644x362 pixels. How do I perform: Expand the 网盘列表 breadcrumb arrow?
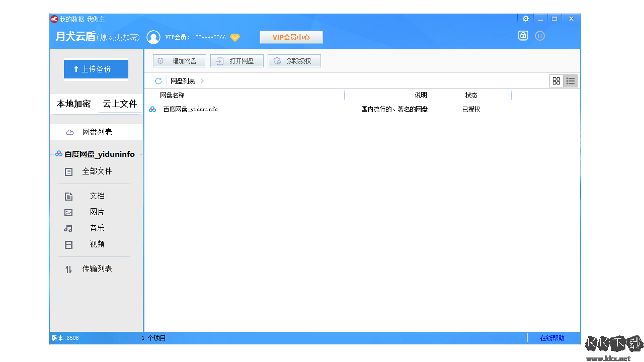(202, 80)
